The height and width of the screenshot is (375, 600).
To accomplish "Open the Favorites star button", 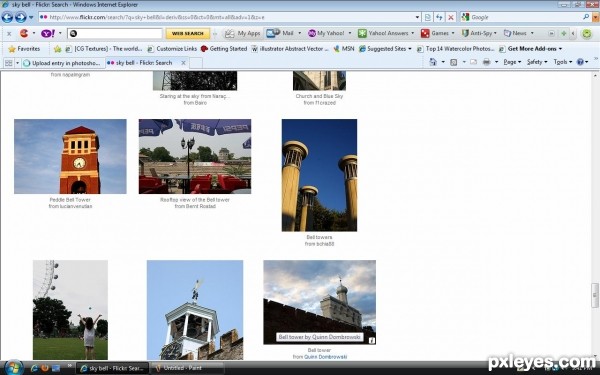I will (24, 49).
